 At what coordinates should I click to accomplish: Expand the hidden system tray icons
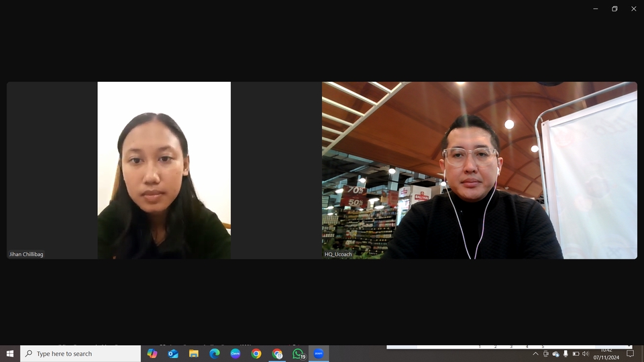(x=535, y=353)
